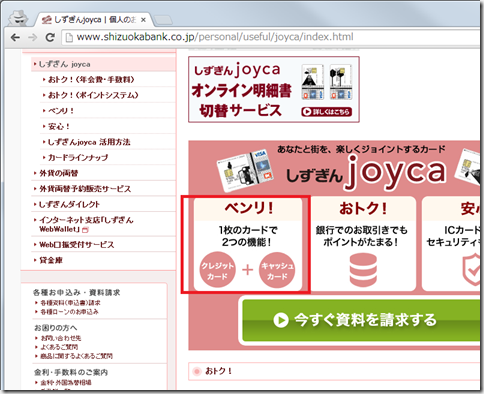Open おトク!(年会費・手数料) sidebar link
This screenshot has width=484, height=394.
pos(91,79)
